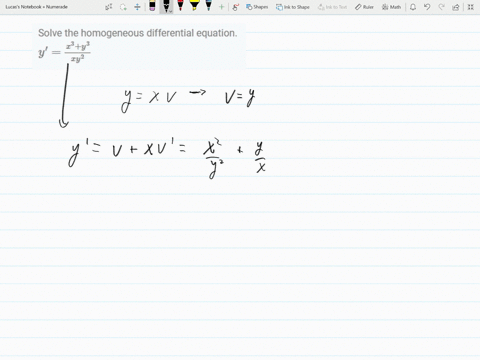Select the object/type selection tool

coord(109,7)
